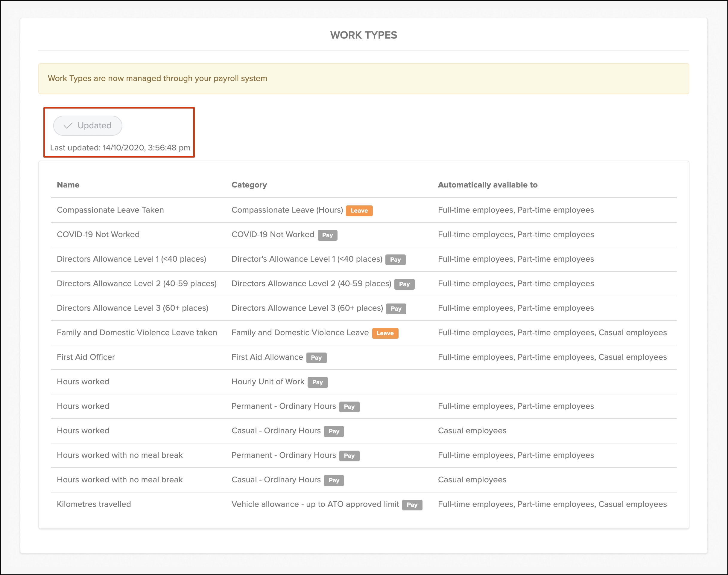Select the First Aid Officer work type

[86, 357]
